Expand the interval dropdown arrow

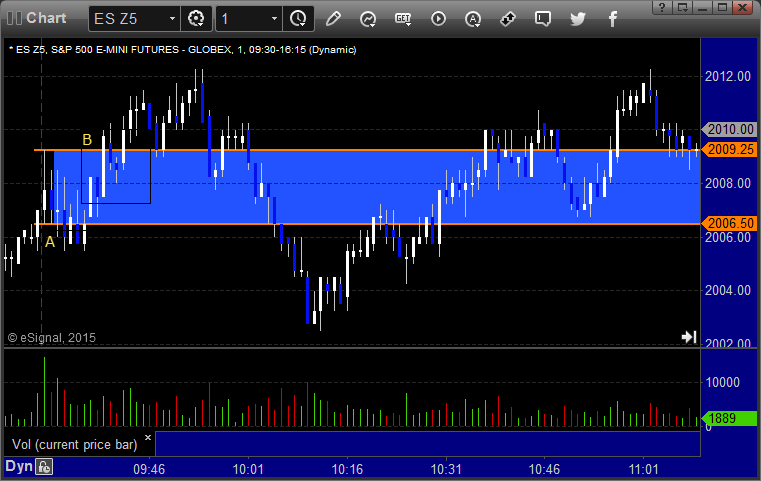coord(274,19)
